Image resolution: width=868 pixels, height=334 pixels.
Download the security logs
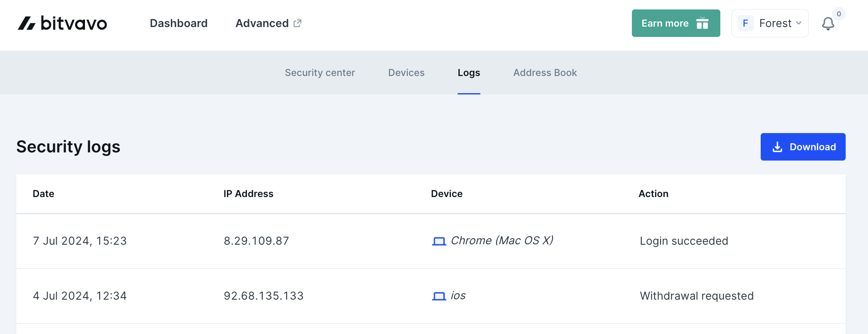[x=803, y=147]
